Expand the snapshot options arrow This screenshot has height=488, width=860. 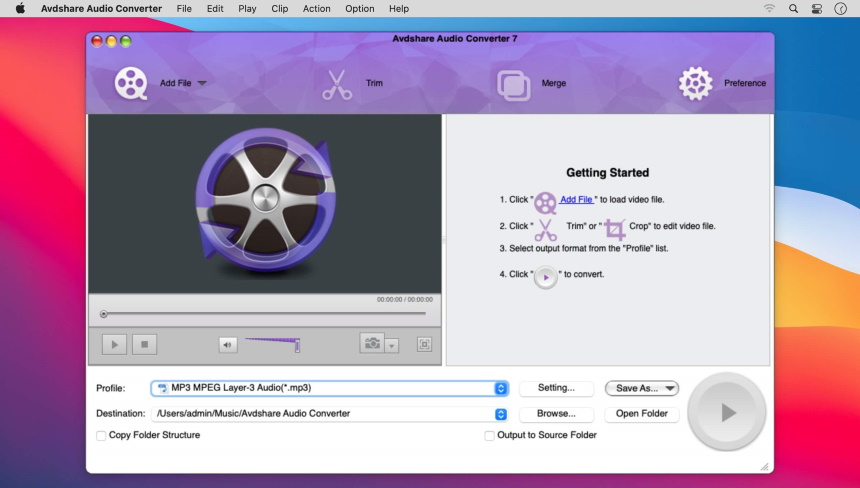coord(392,346)
